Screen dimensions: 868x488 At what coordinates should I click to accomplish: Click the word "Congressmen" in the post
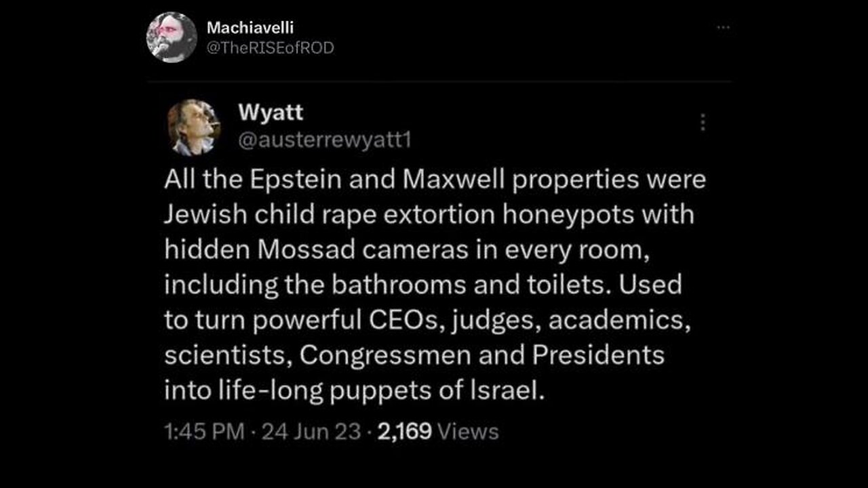378,356
